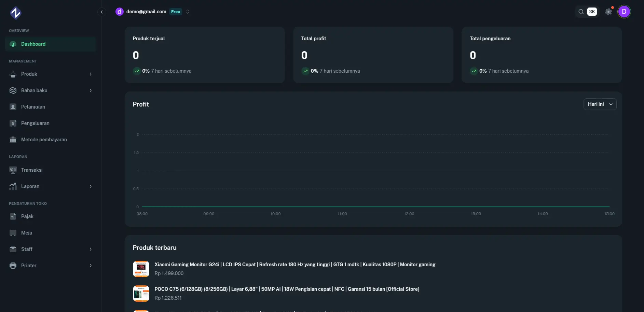This screenshot has height=312, width=644.
Task: Open the Pajak menu item
Action: (x=27, y=216)
